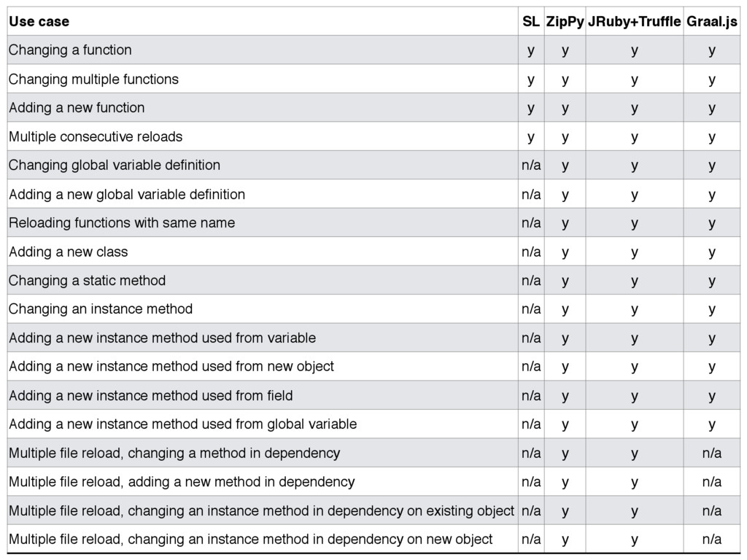Click 'Multiple file reload, adding a new method in dependency'

182,482
